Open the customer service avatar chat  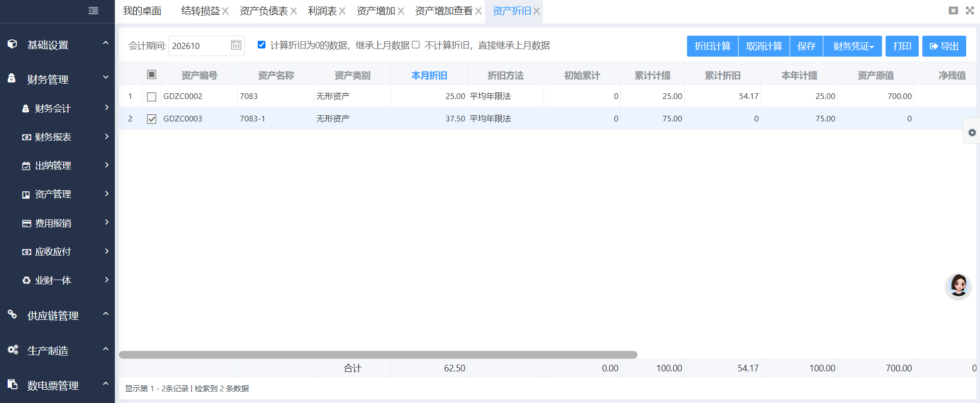coord(958,285)
